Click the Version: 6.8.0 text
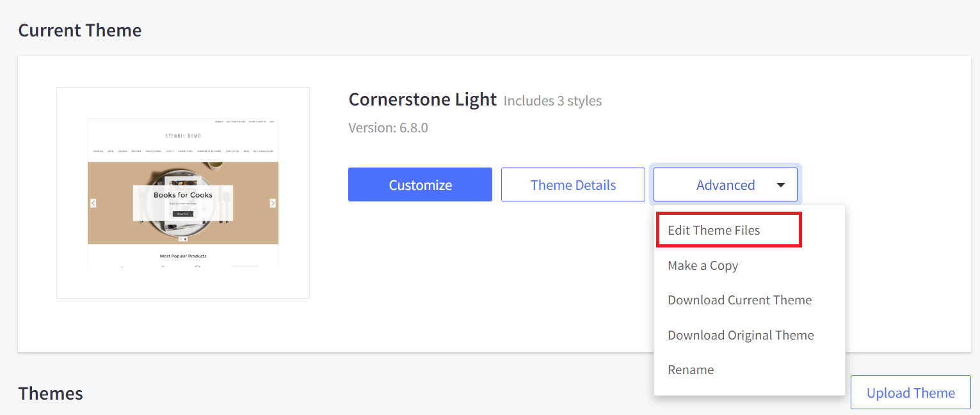Viewport: 980px width, 415px height. pyautogui.click(x=388, y=128)
